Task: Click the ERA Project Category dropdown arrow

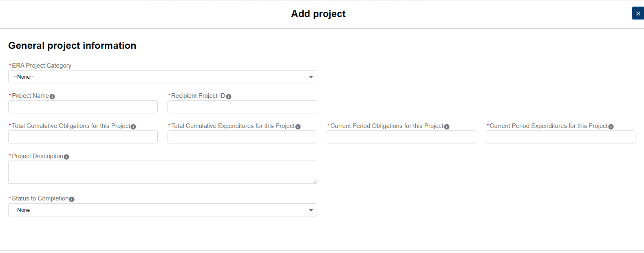Action: tap(311, 77)
